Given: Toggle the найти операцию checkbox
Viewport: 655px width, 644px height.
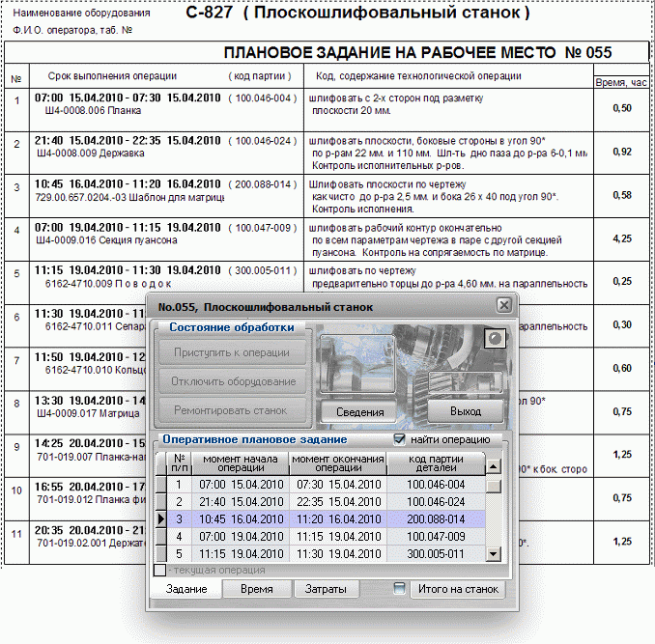Looking at the screenshot, I should (x=399, y=439).
